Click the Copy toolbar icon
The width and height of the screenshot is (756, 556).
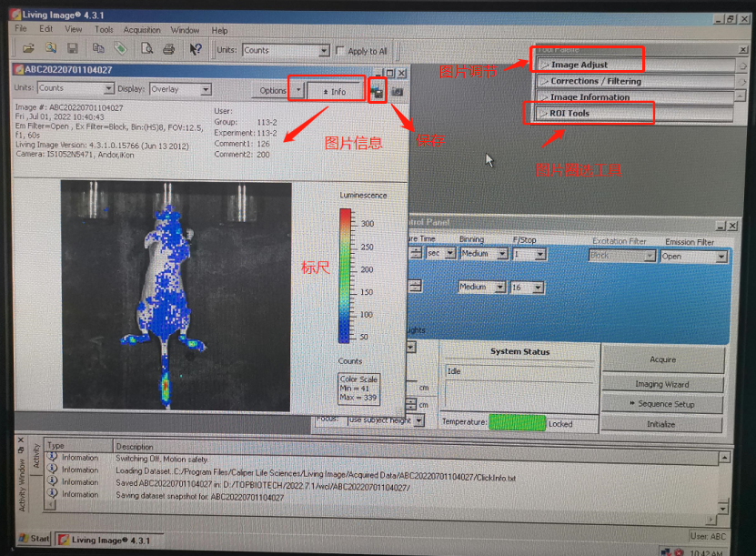tap(98, 48)
